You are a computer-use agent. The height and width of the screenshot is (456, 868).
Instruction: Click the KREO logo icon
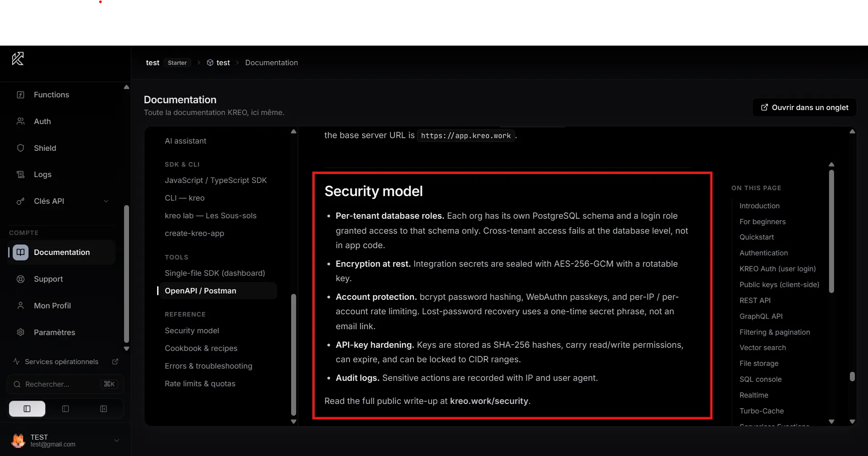click(x=18, y=59)
